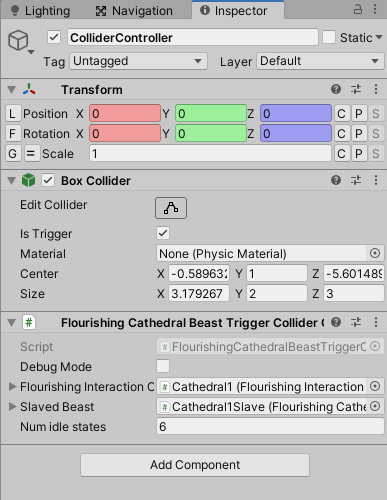The image size is (387, 500).
Task: Expand the Slaved Beast foldout arrow
Action: pyautogui.click(x=12, y=406)
